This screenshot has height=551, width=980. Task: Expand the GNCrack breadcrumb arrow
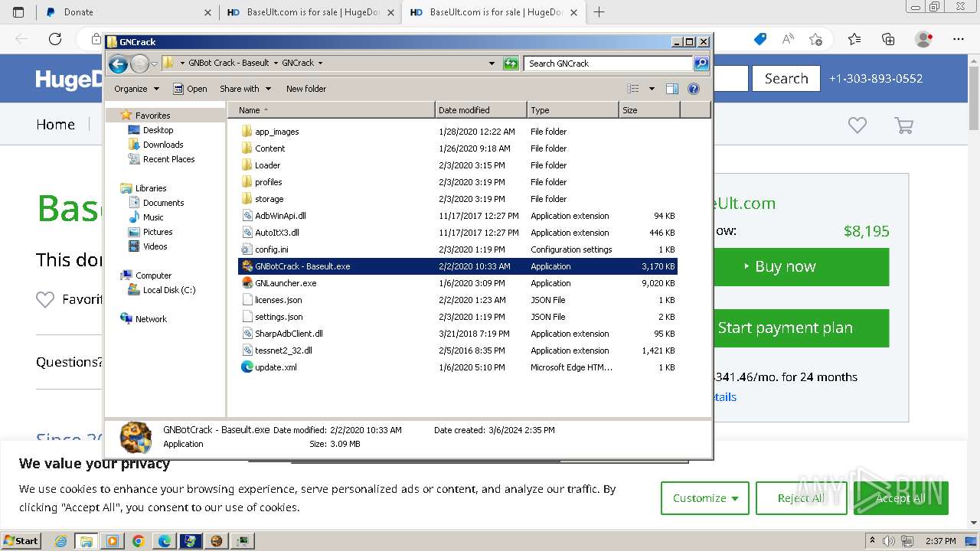320,64
